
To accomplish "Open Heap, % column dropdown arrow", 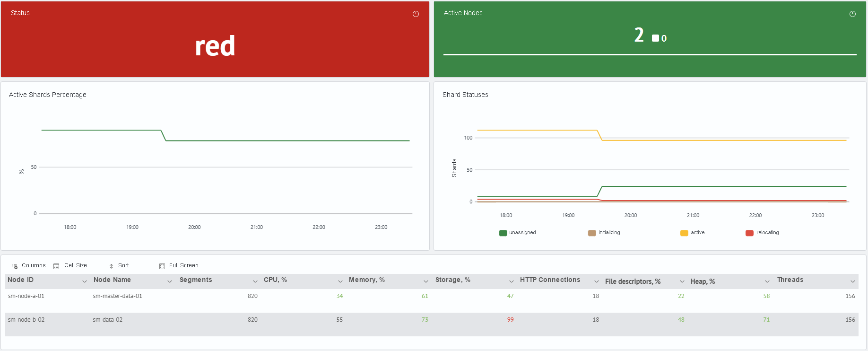I will coord(767,281).
